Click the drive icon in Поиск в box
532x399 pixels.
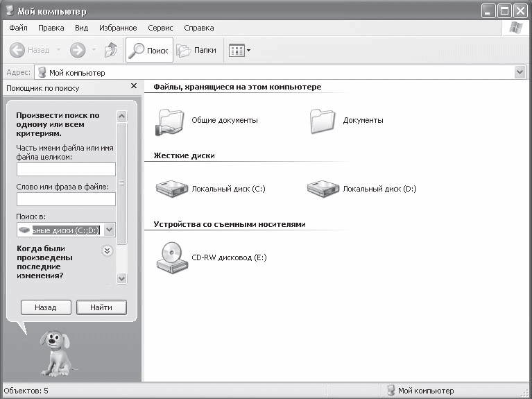coord(24,230)
